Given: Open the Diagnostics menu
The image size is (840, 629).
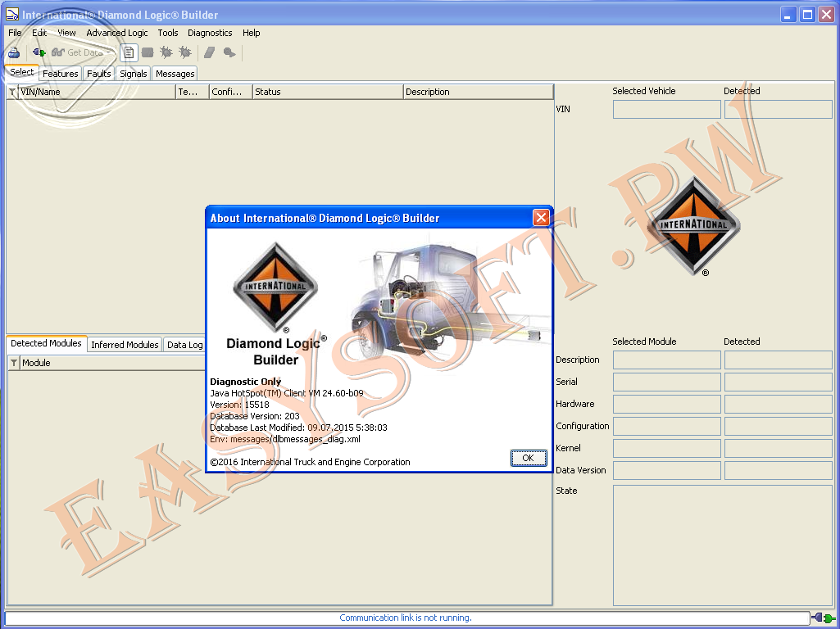Looking at the screenshot, I should tap(210, 33).
